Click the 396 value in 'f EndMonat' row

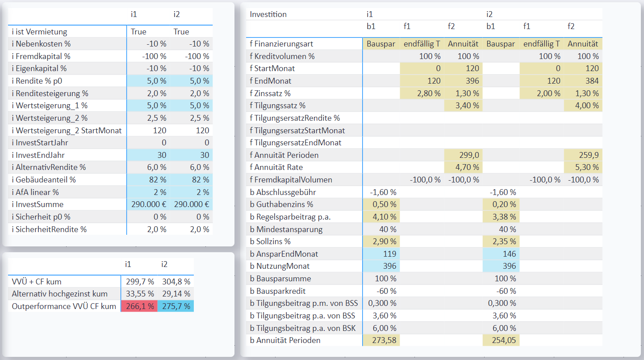[464, 81]
